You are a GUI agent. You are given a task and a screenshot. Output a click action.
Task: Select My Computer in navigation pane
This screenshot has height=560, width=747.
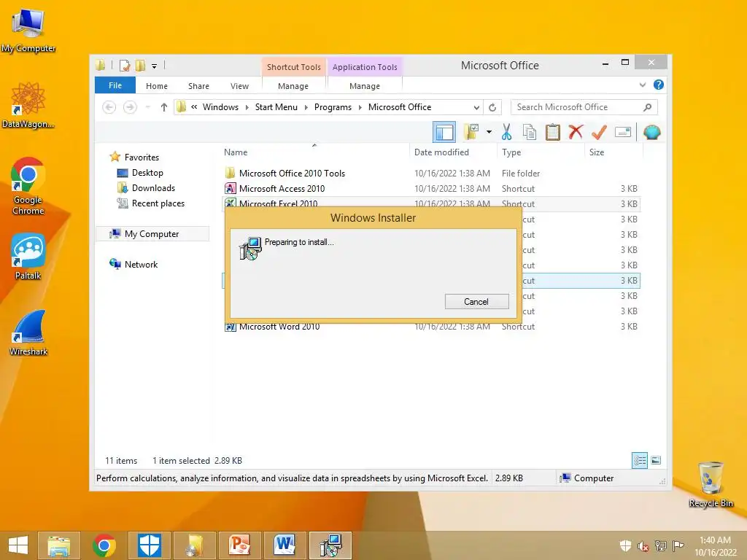[x=152, y=234]
